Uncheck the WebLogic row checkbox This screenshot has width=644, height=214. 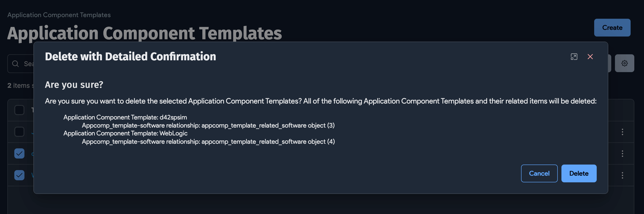tap(19, 175)
